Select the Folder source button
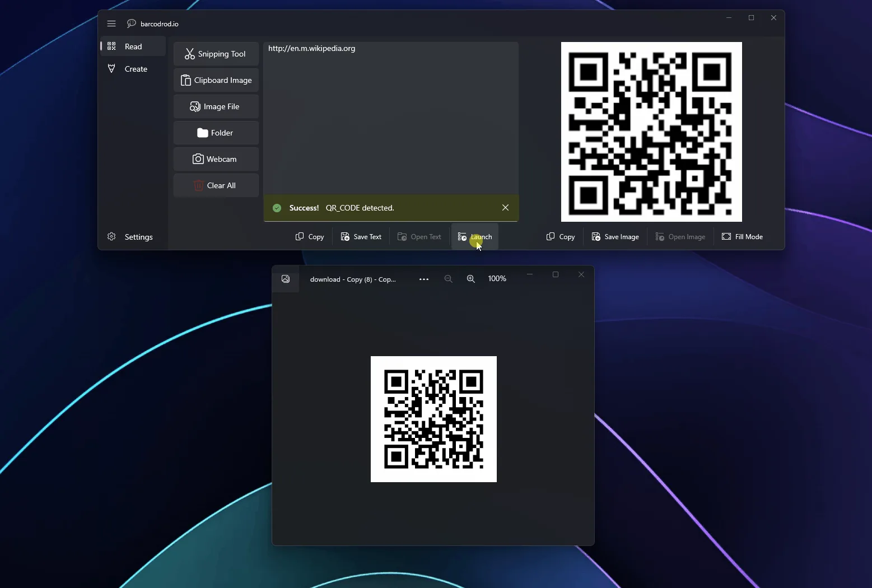The width and height of the screenshot is (872, 588). click(216, 133)
